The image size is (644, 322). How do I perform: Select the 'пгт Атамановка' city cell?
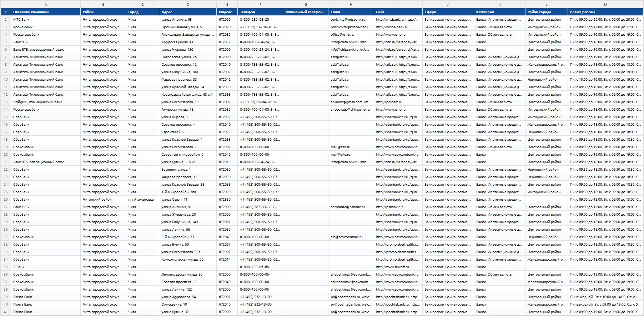[142, 200]
